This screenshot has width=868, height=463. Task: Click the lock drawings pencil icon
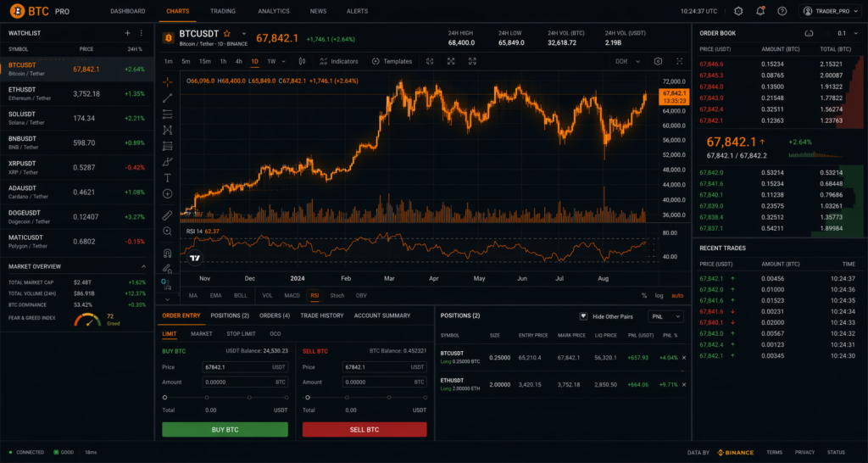coord(167,269)
